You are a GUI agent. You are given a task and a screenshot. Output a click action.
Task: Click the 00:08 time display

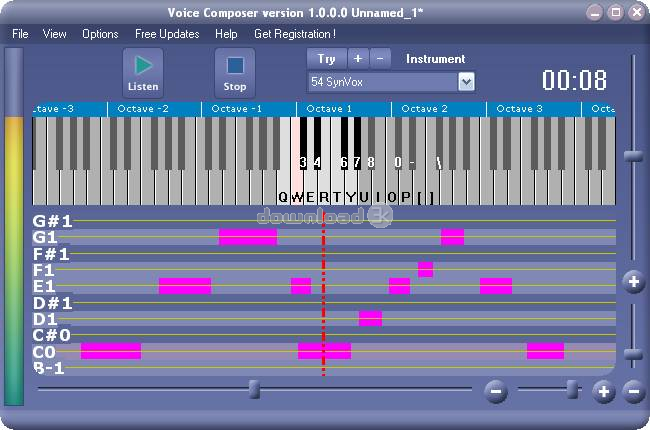574,80
